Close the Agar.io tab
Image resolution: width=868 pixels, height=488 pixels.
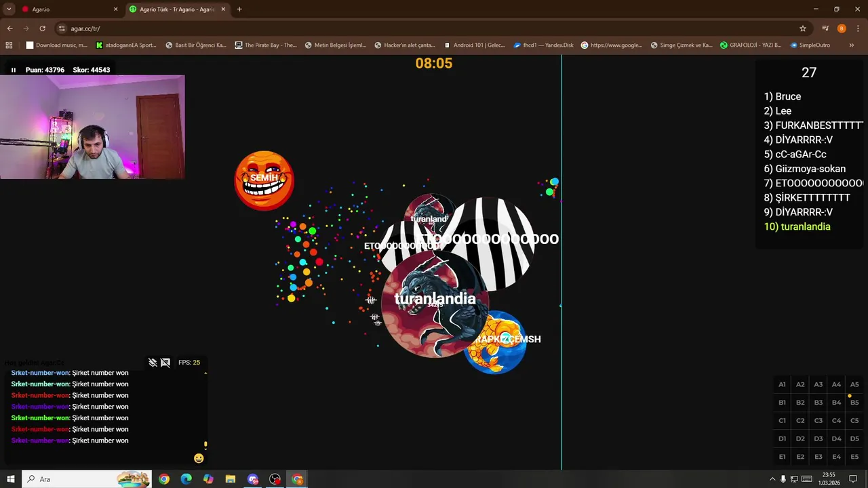tap(115, 9)
